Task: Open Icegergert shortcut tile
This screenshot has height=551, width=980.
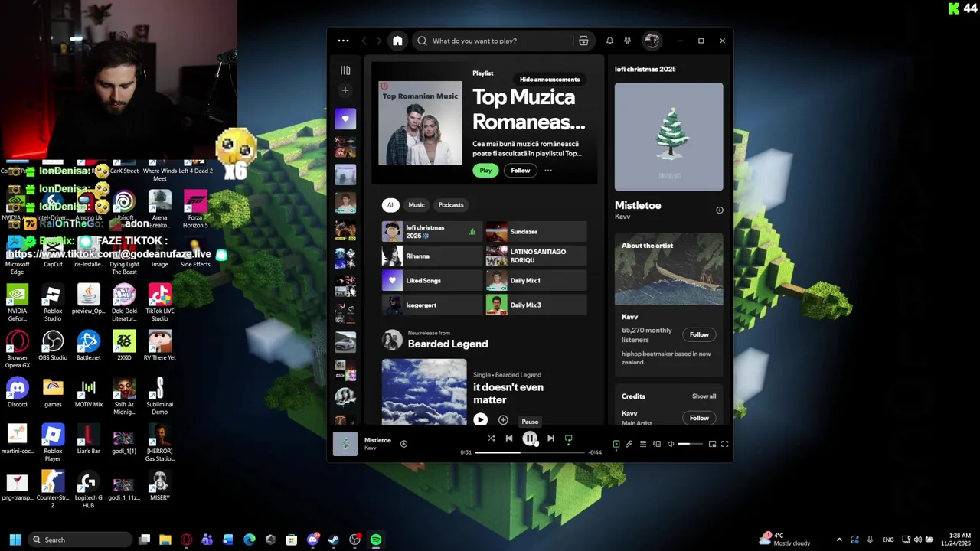Action: pos(432,305)
